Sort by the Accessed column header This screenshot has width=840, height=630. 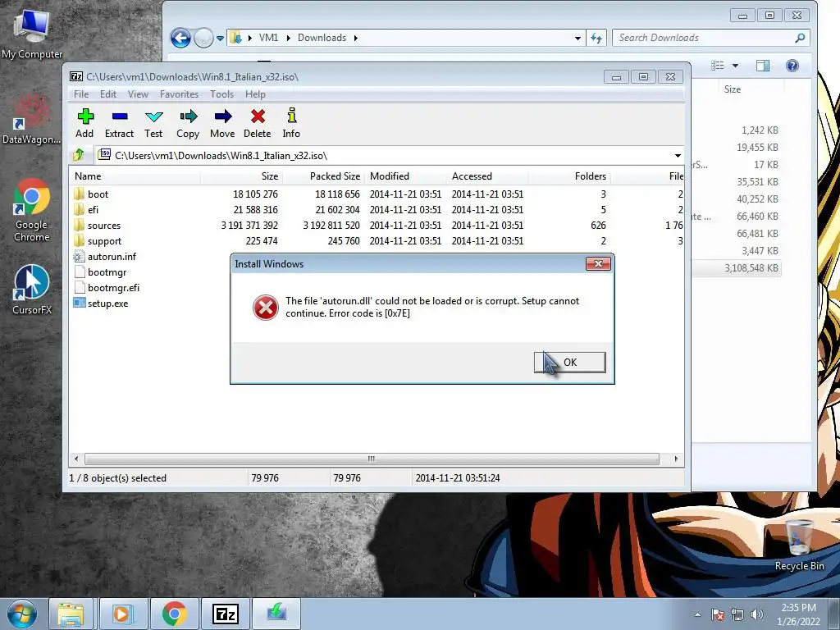(x=487, y=176)
